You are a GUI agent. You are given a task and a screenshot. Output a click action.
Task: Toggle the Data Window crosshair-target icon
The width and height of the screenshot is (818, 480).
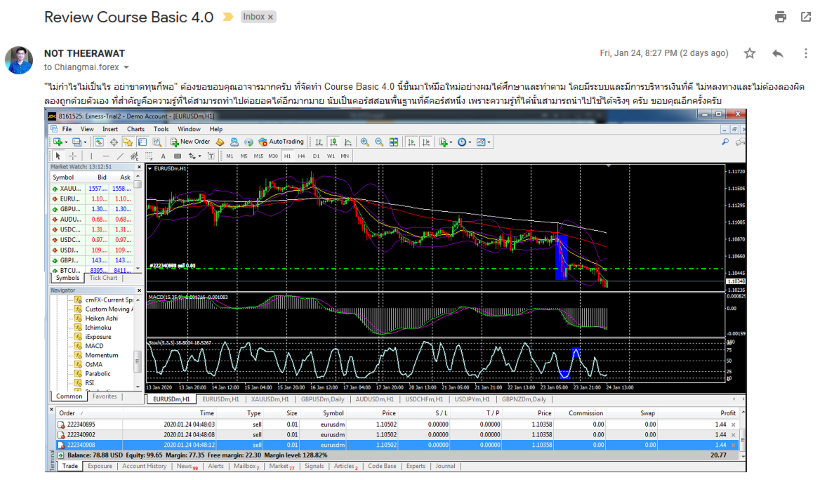click(x=114, y=142)
